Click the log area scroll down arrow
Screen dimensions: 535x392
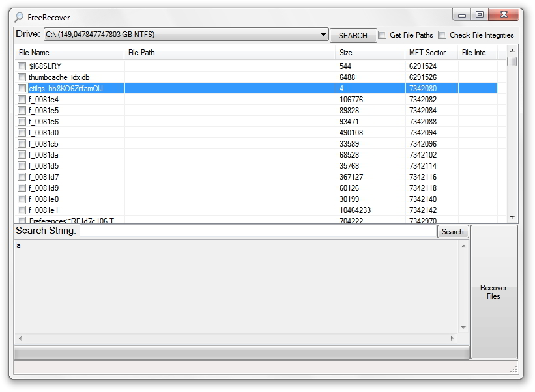tap(463, 328)
